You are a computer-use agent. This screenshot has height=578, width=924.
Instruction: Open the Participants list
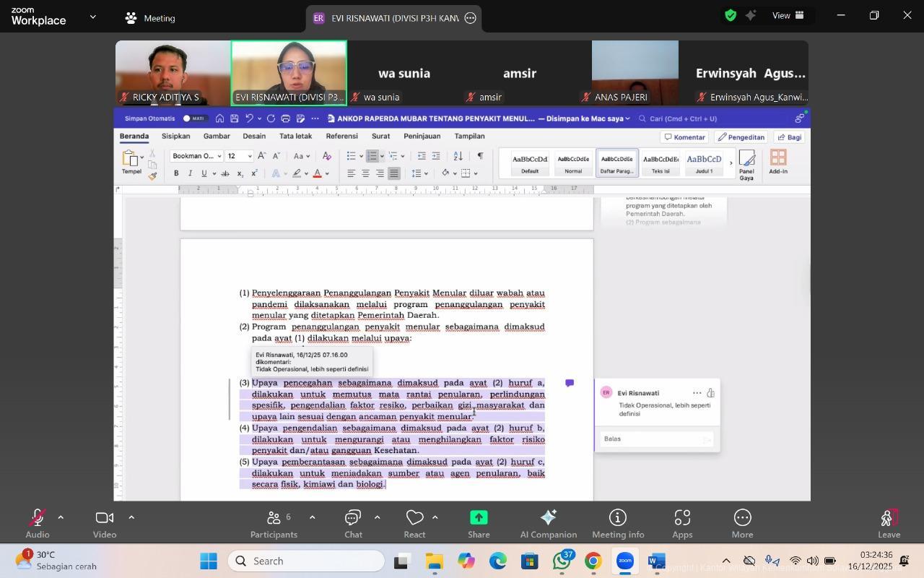coord(274,523)
